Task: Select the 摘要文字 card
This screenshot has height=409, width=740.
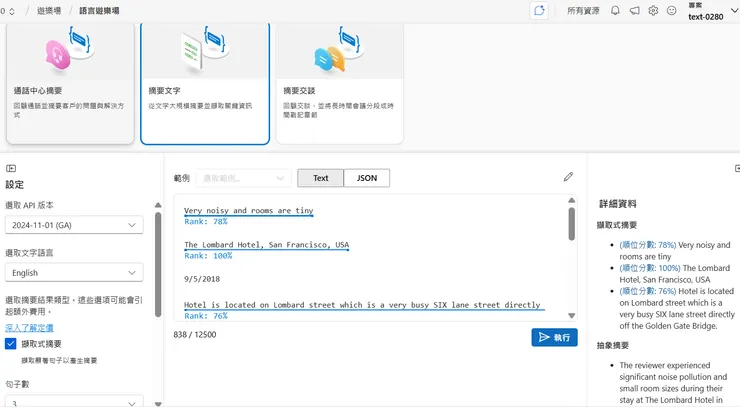Action: [x=205, y=83]
